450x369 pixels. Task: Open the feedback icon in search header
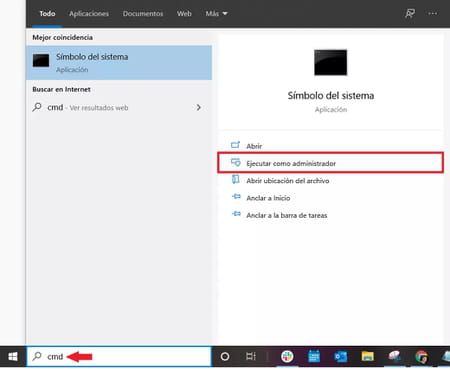(410, 14)
